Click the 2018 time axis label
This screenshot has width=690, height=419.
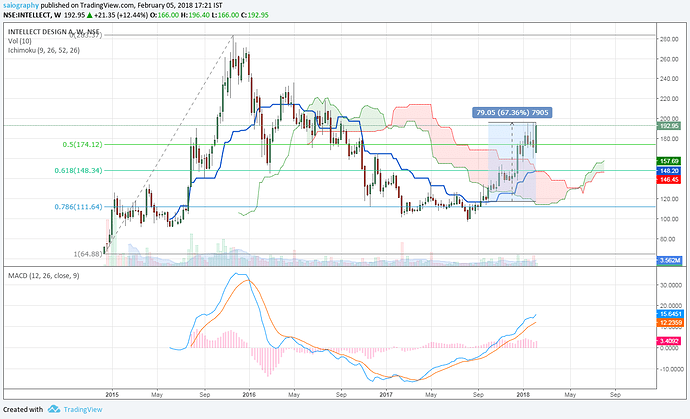tap(523, 395)
